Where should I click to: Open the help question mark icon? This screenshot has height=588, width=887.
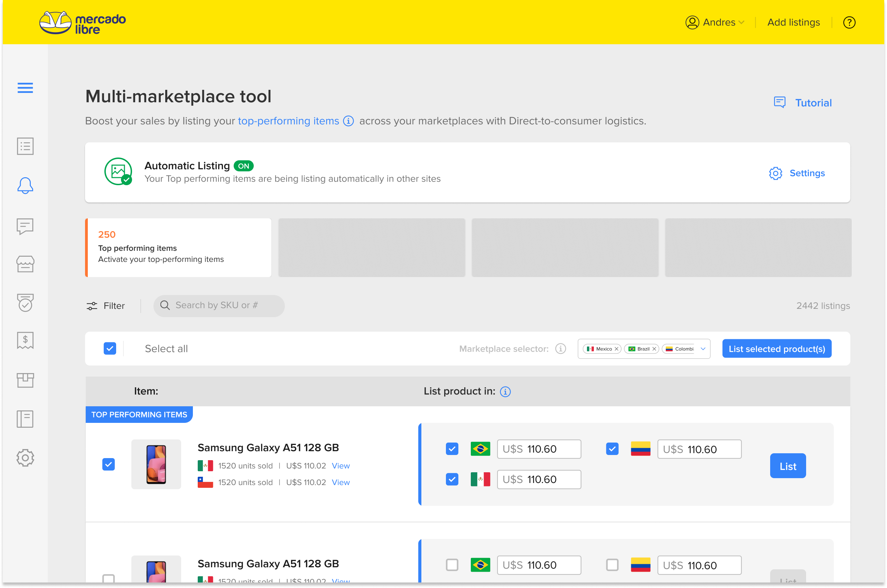pos(849,22)
